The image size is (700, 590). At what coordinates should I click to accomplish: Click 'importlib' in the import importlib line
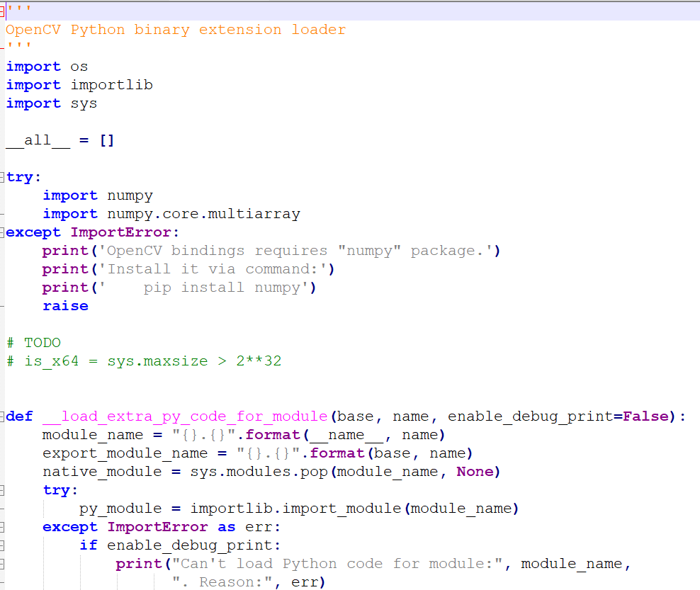(112, 85)
